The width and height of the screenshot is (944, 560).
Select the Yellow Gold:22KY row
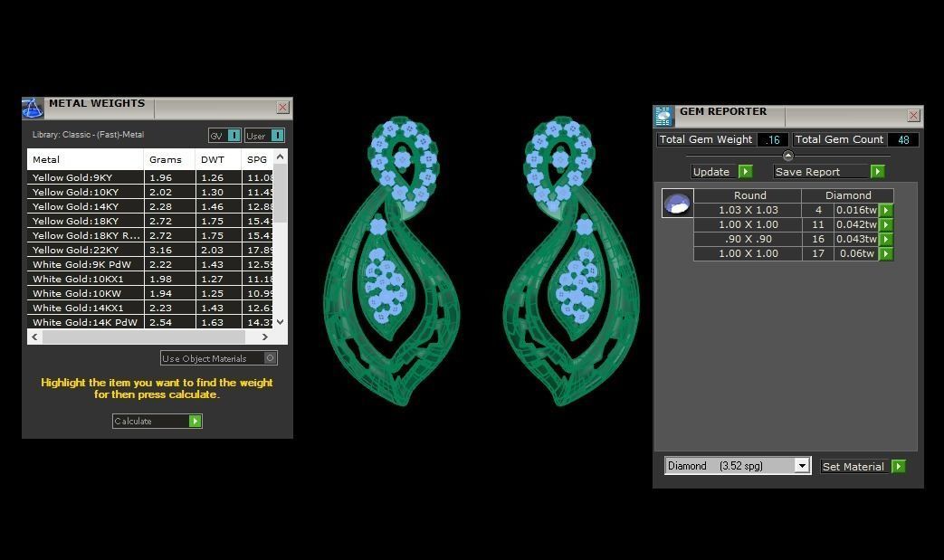[x=150, y=250]
